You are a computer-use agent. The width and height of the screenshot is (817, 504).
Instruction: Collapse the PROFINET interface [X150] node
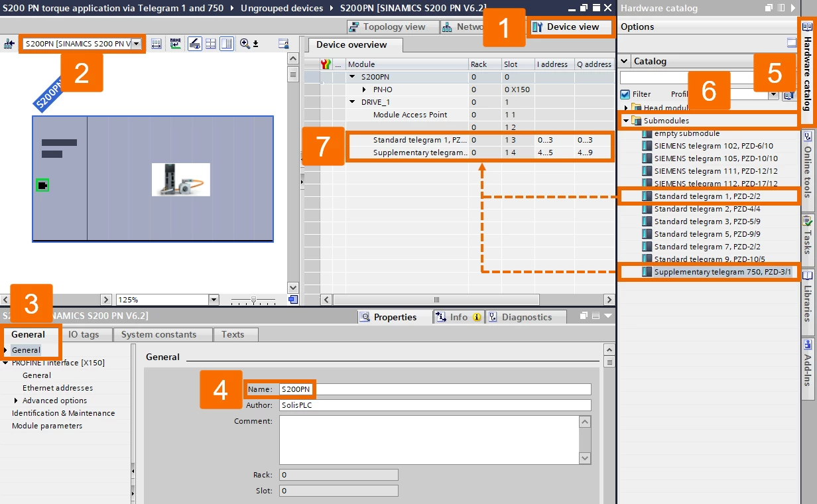pyautogui.click(x=6, y=363)
